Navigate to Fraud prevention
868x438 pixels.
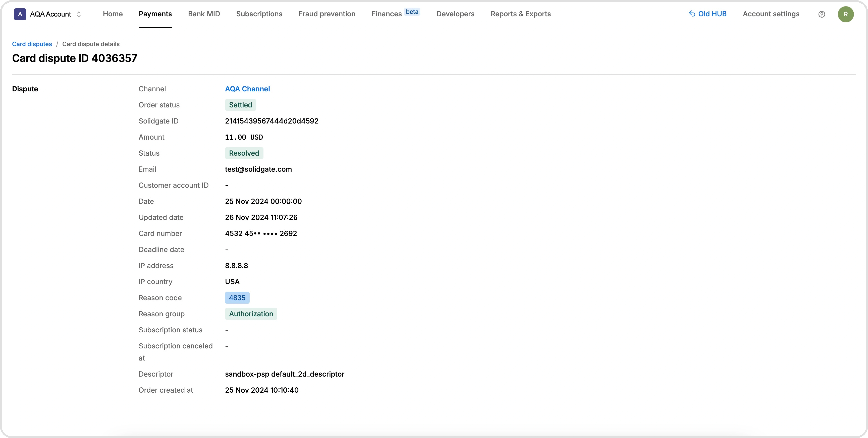(x=327, y=14)
